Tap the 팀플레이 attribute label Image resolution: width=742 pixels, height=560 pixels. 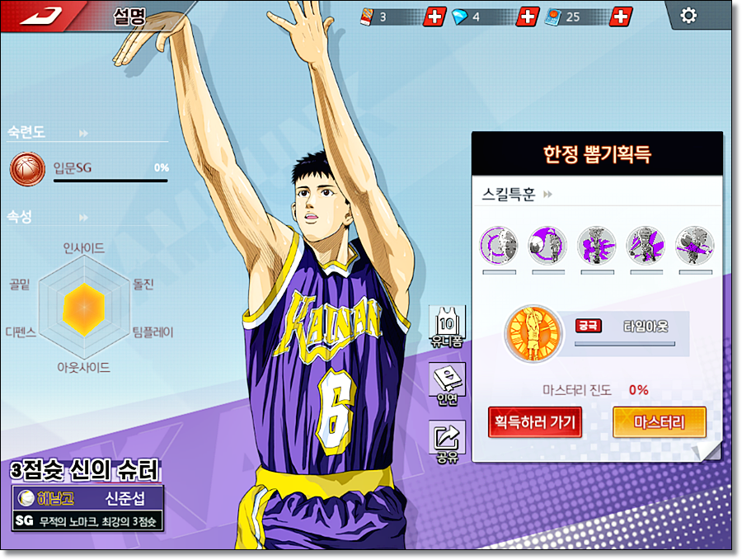click(153, 332)
